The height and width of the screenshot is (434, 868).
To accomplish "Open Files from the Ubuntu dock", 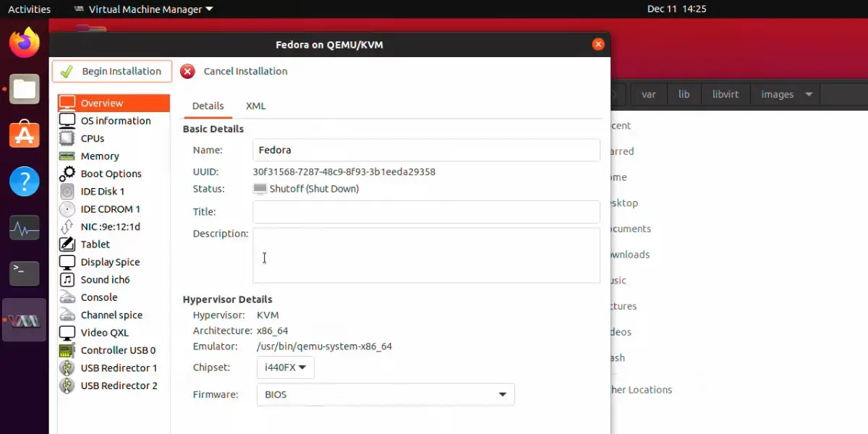I will (x=25, y=89).
